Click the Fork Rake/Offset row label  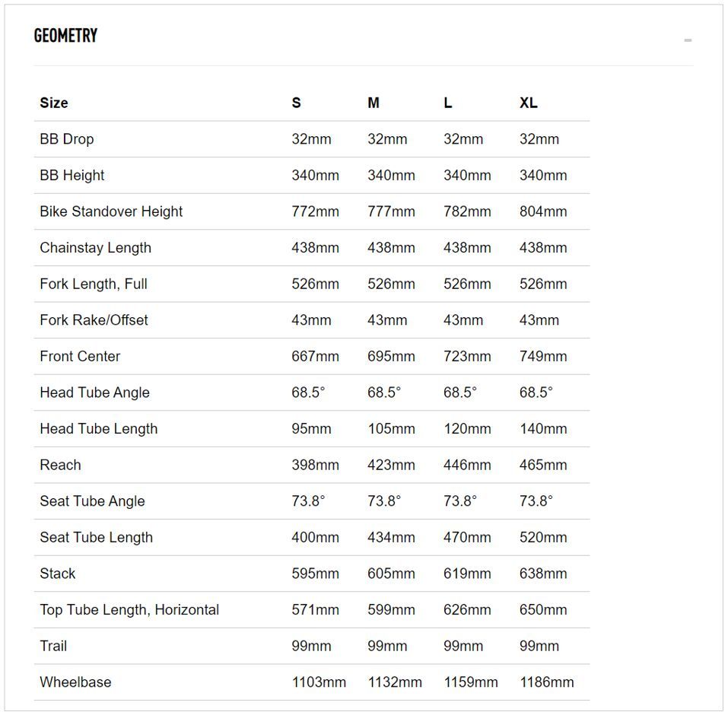[x=94, y=320]
